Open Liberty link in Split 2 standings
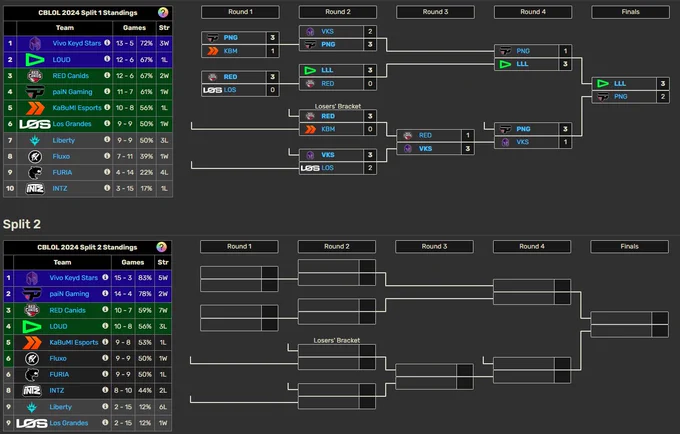The image size is (680, 434). click(61, 407)
